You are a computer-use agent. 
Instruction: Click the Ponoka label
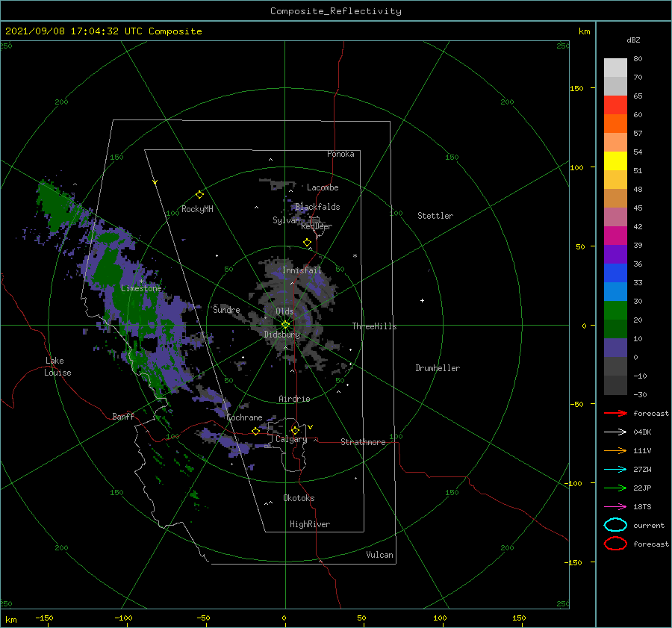(340, 154)
